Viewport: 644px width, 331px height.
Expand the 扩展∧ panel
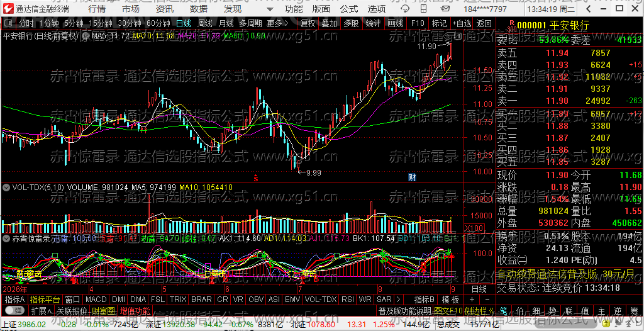click(42, 310)
